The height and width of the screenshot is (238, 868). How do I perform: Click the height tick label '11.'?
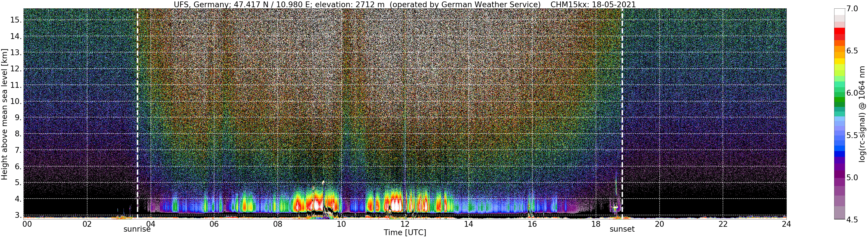(x=16, y=85)
